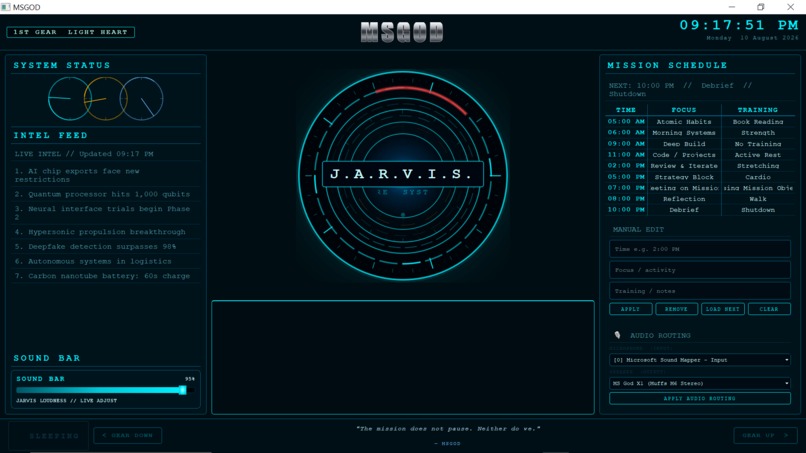The height and width of the screenshot is (453, 806).
Task: Click the Live Intel updated timestamp line
Action: pyautogui.click(x=84, y=154)
